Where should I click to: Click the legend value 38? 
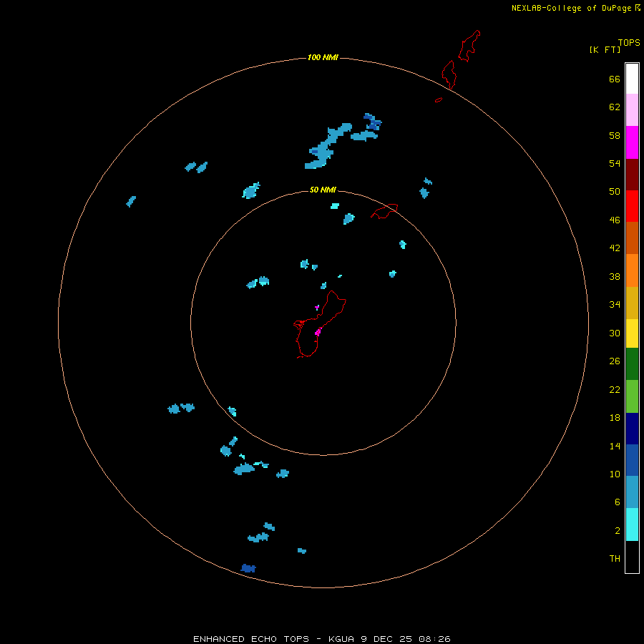tap(615, 276)
